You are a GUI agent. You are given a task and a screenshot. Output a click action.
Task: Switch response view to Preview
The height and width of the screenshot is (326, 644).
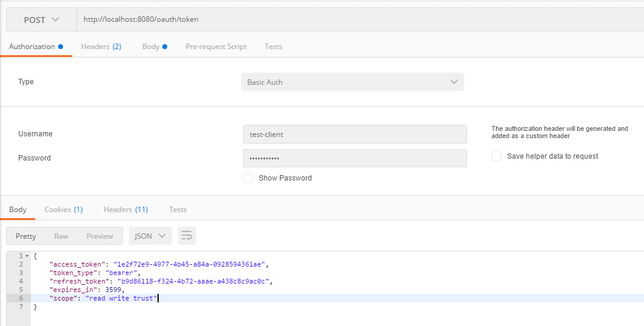(x=100, y=236)
